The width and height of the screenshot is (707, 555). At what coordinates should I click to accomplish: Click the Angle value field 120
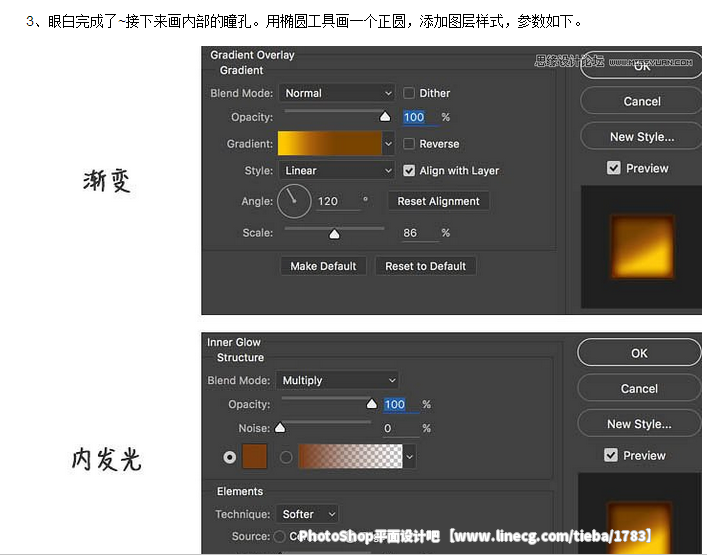point(338,201)
